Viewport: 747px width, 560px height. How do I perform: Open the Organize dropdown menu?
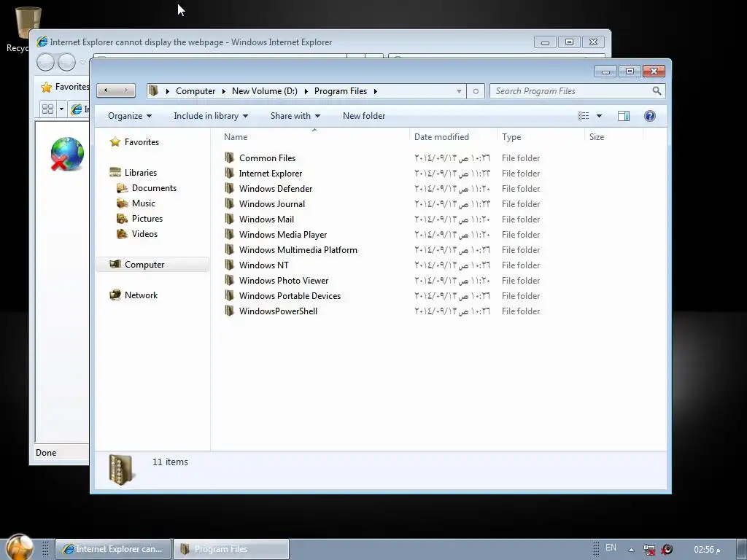click(130, 116)
